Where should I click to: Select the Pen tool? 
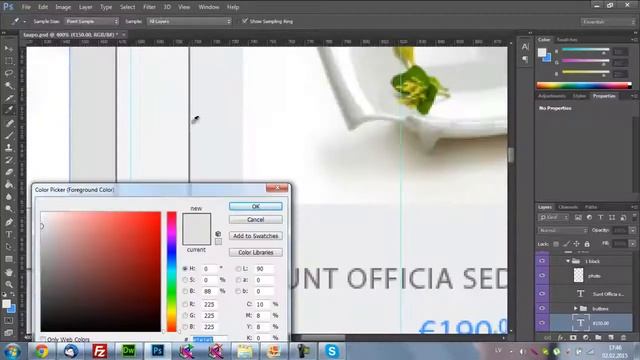click(x=9, y=222)
